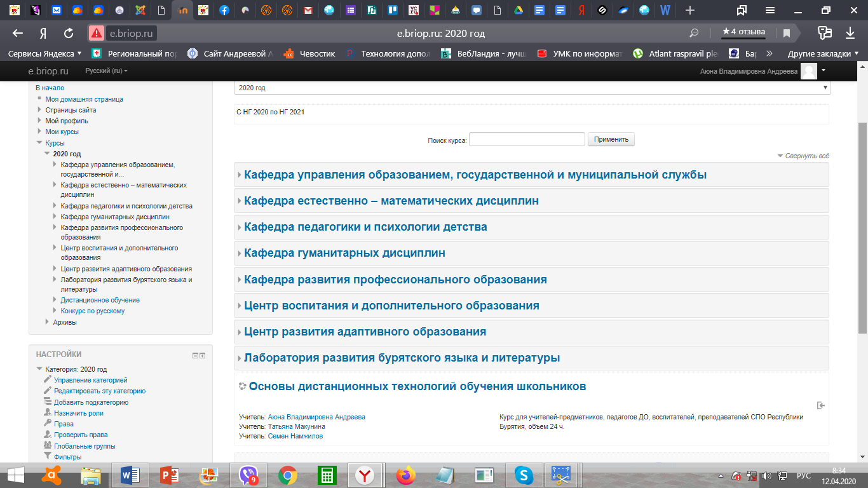Open the Русский (ru) language menu
Screen dimensions: 868x488
point(106,71)
